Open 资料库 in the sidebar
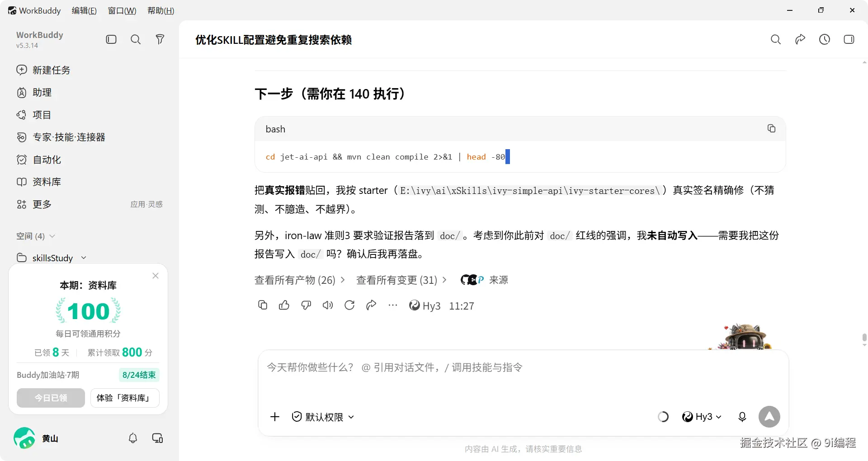The width and height of the screenshot is (868, 461). 90,182
